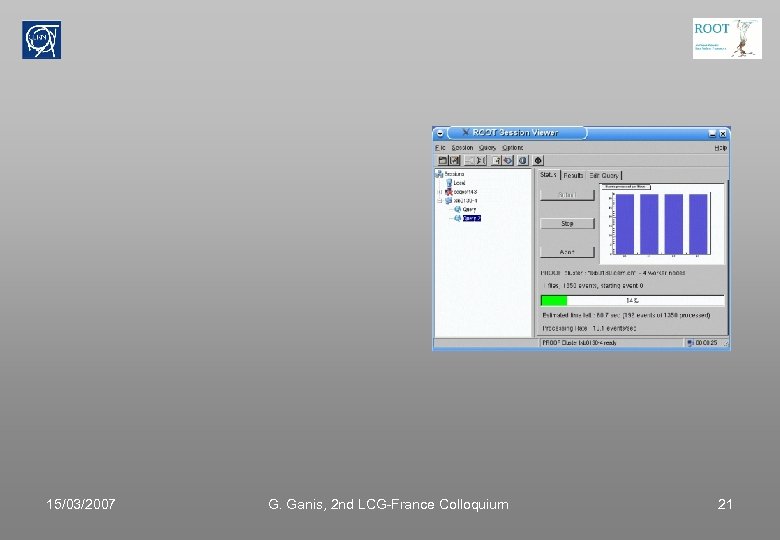Select the highlighted Query 2 item
The height and width of the screenshot is (540, 780).
(468, 218)
